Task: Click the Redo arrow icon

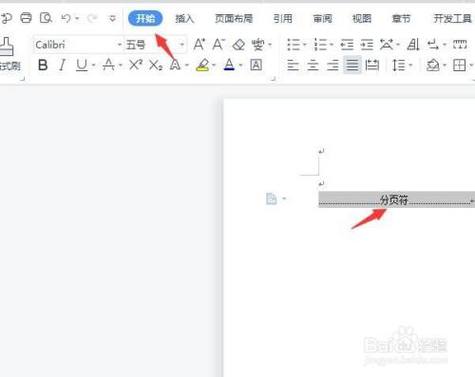Action: (x=92, y=18)
